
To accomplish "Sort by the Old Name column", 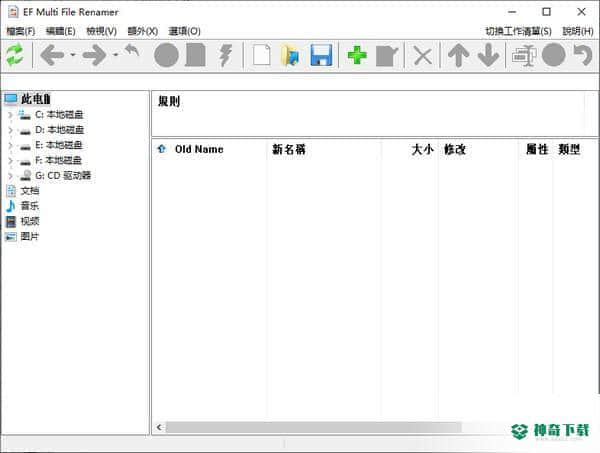I will point(199,149).
